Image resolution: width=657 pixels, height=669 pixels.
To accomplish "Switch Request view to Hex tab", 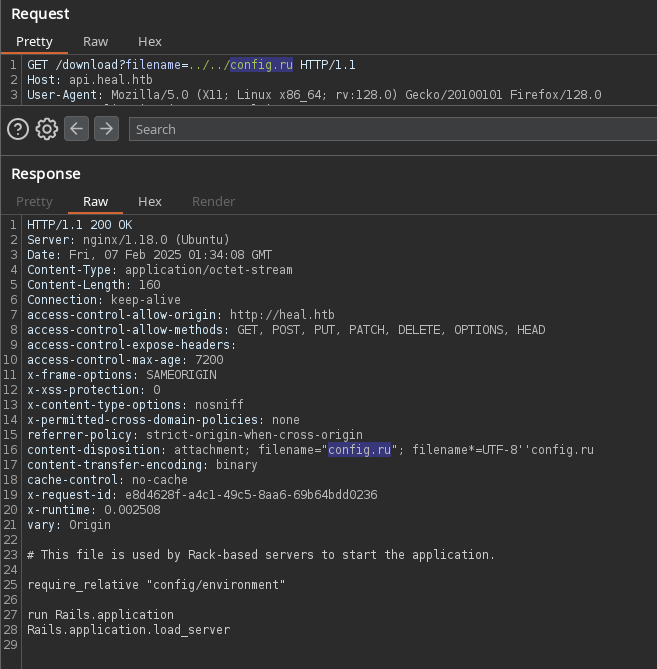I will pos(150,42).
